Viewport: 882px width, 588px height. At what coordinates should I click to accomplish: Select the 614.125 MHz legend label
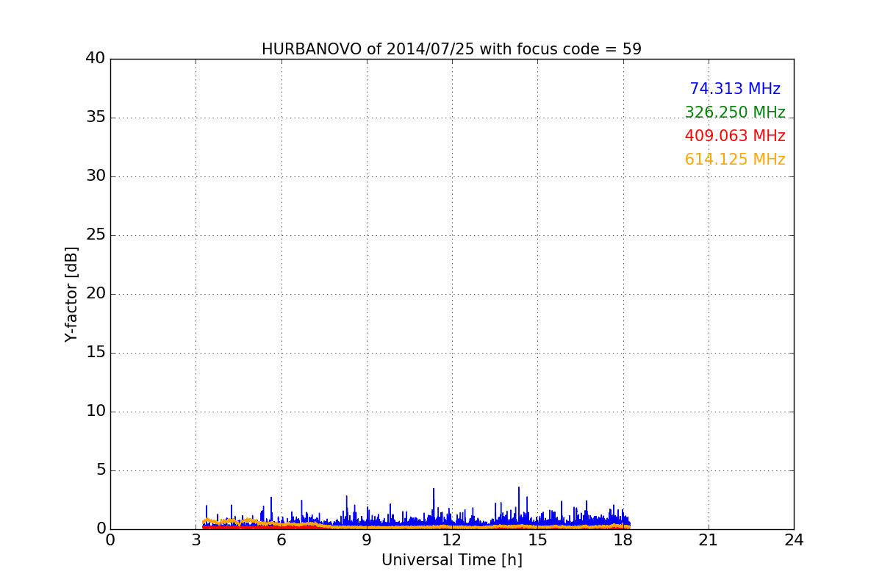point(735,159)
